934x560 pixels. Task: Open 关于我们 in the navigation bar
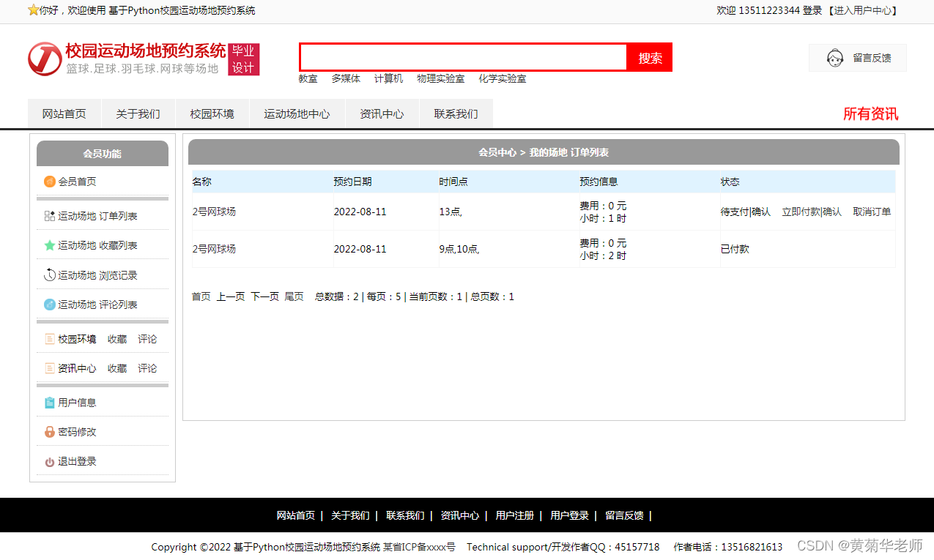pyautogui.click(x=138, y=113)
